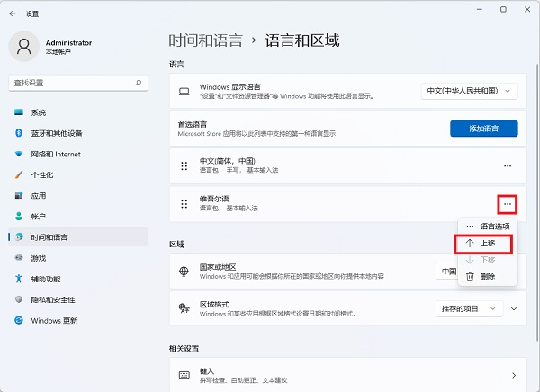Viewport: 540px width, 392px height.
Task: Expand the 区域格式 section chevron
Action: (514, 308)
